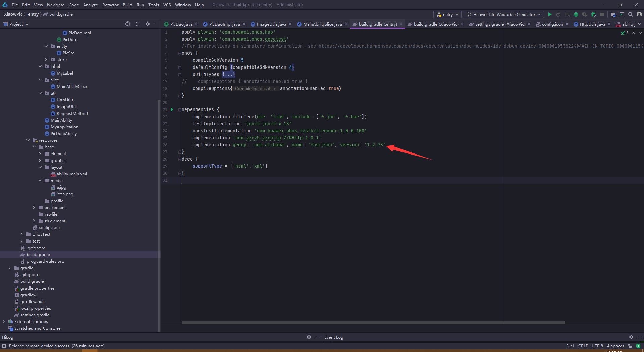Screen dimensions: 644x352
Task: Click the Stop square icon in toolbar
Action: pos(602,14)
